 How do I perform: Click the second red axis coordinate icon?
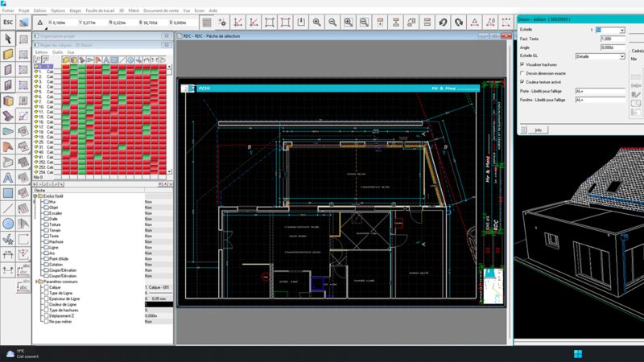click(254, 23)
